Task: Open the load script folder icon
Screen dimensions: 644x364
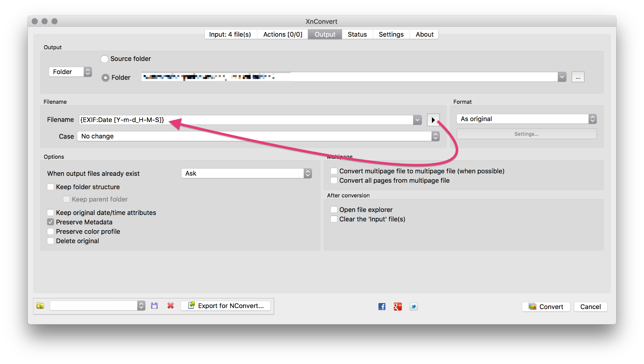Action: click(40, 306)
